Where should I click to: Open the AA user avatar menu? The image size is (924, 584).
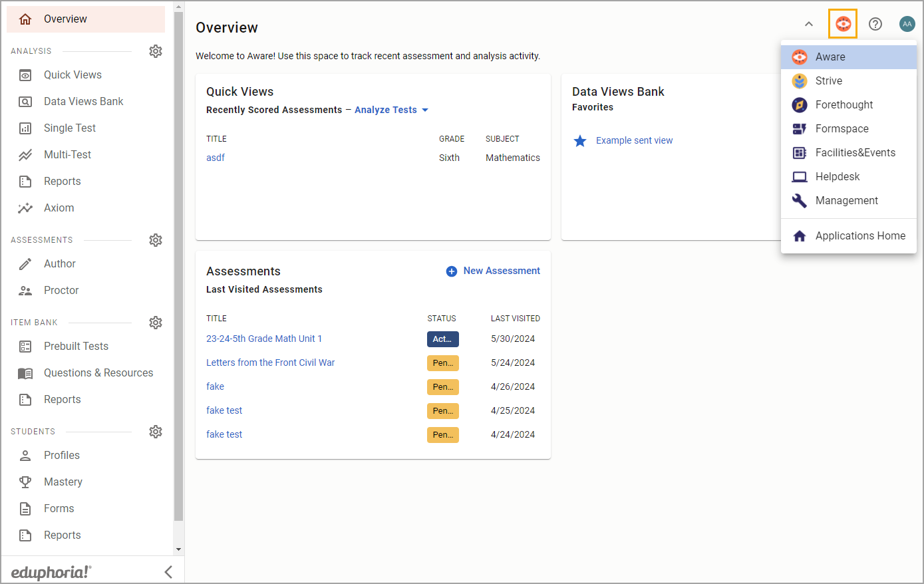click(x=907, y=24)
